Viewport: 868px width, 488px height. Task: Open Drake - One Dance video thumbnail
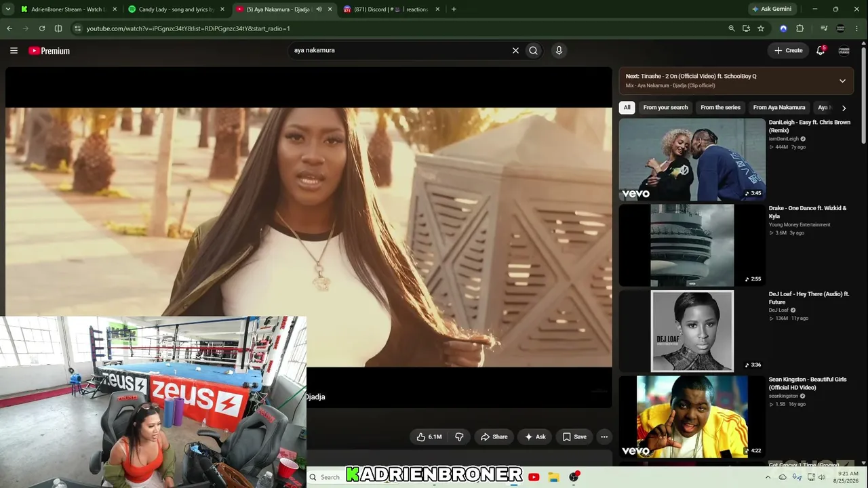coord(692,245)
